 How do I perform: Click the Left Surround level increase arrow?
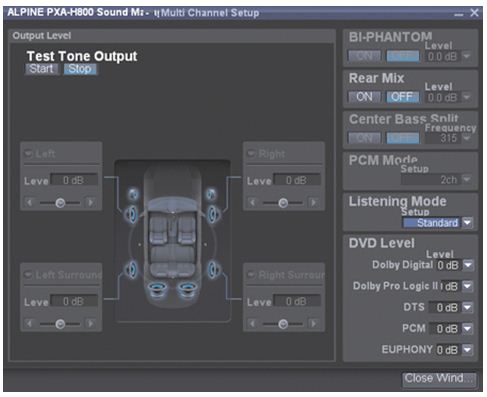pyautogui.click(x=90, y=323)
